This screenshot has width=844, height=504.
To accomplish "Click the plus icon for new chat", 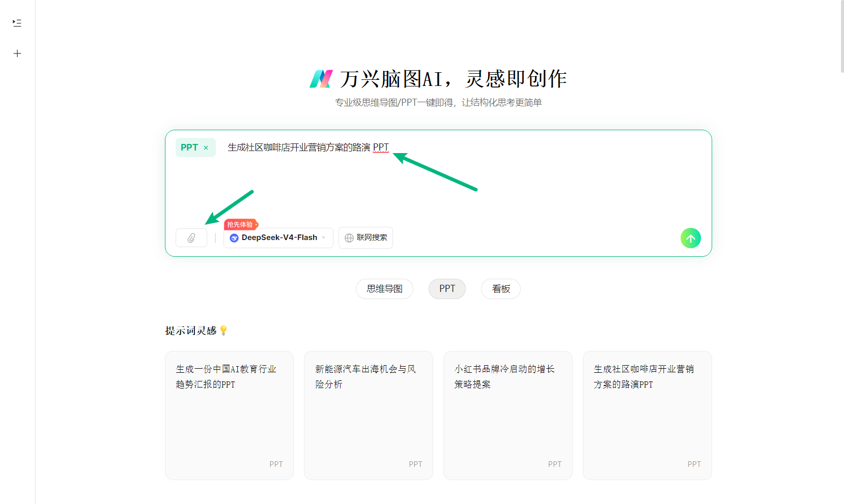I will click(x=17, y=53).
